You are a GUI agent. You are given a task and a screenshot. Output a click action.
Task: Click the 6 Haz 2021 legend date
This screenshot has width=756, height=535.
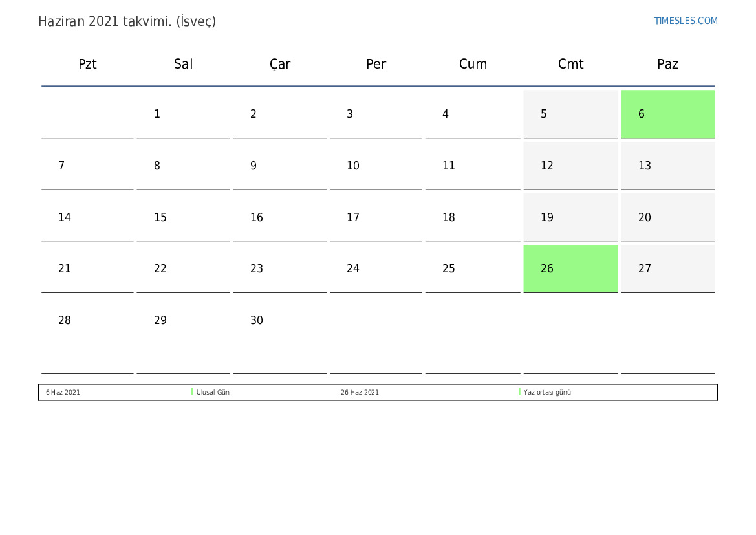[x=63, y=393]
